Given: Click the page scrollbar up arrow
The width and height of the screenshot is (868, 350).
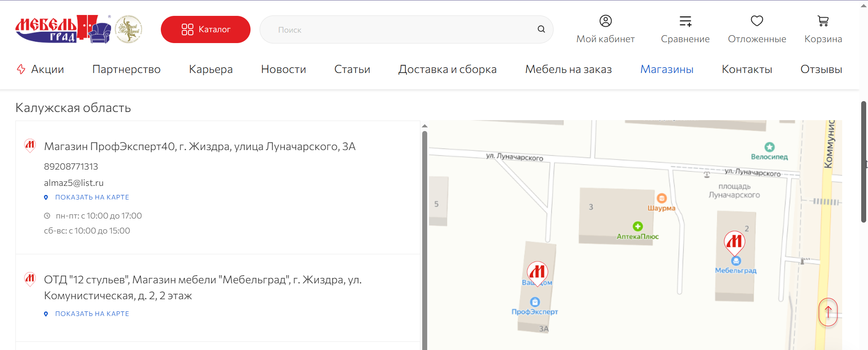Looking at the screenshot, I should tap(863, 5).
